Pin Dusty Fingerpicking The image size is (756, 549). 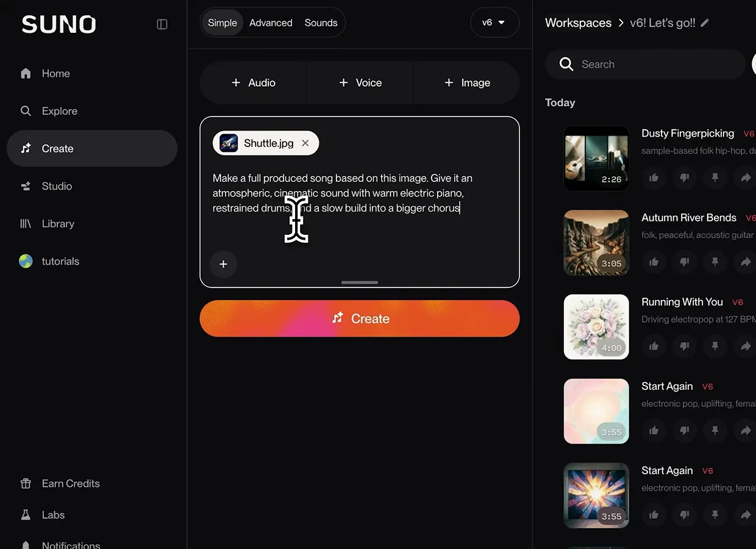(715, 178)
